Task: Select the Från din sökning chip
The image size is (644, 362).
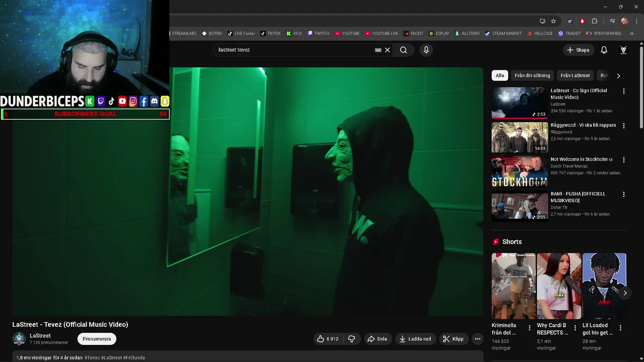Action: [x=532, y=75]
